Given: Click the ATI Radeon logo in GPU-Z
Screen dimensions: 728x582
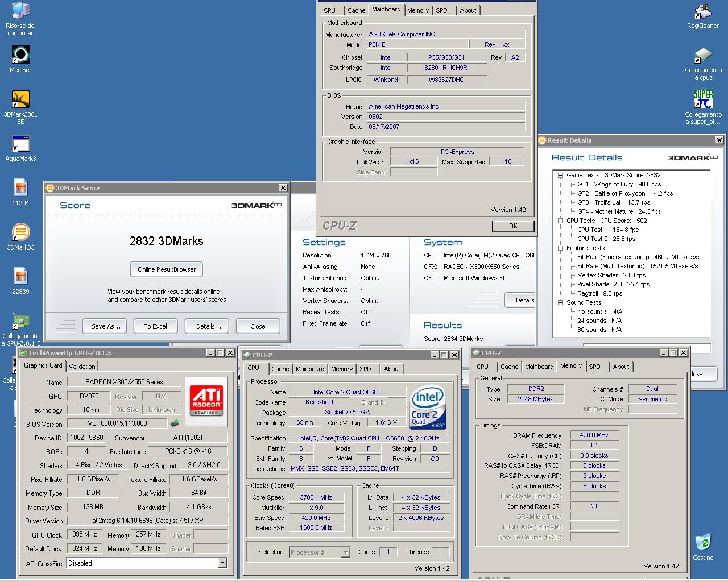Looking at the screenshot, I should click(206, 401).
